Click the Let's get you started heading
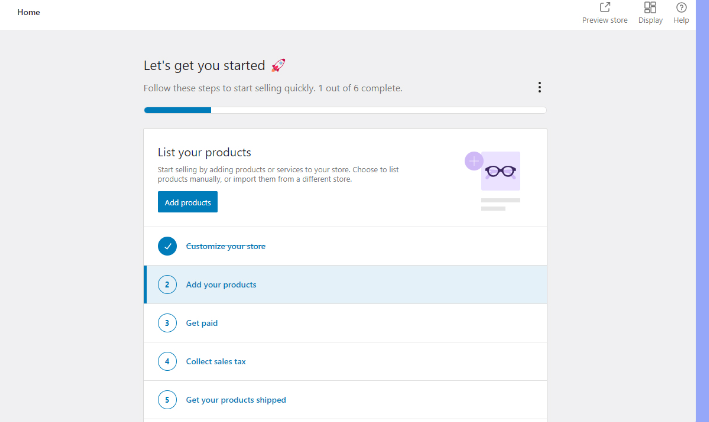Viewport: 709px width, 422px height. (x=204, y=66)
